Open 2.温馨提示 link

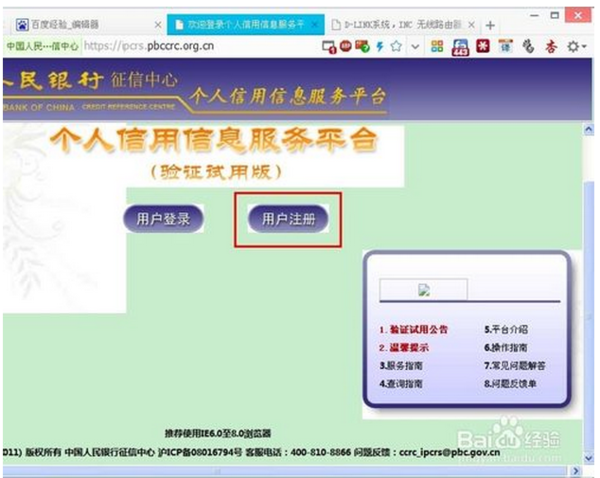404,347
